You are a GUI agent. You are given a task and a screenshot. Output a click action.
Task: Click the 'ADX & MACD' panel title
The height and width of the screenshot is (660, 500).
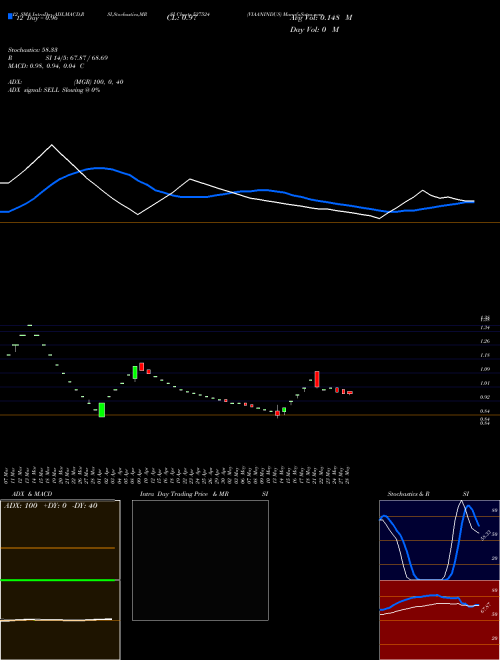pyautogui.click(x=32, y=494)
